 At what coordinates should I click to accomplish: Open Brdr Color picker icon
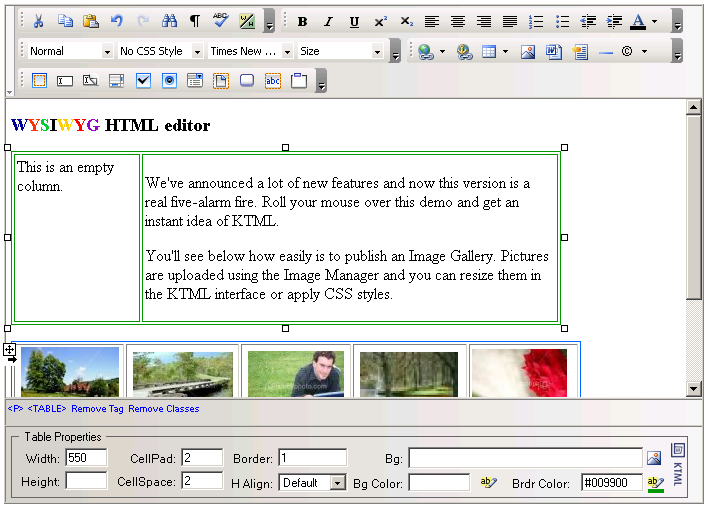656,483
